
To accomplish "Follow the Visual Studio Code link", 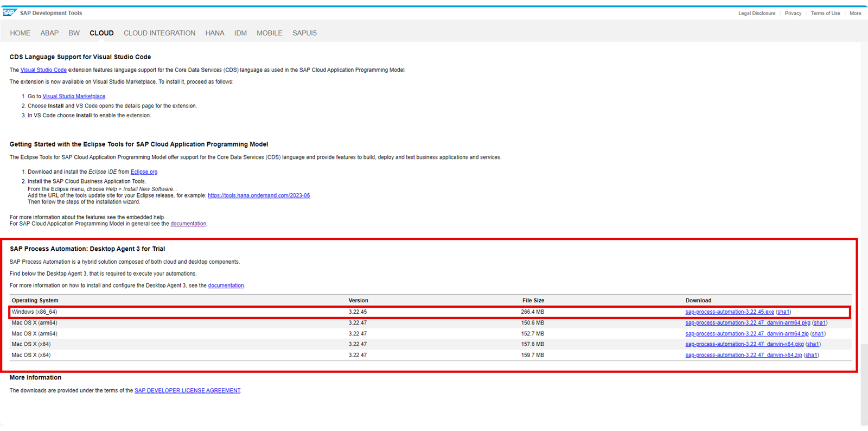I will [x=43, y=70].
